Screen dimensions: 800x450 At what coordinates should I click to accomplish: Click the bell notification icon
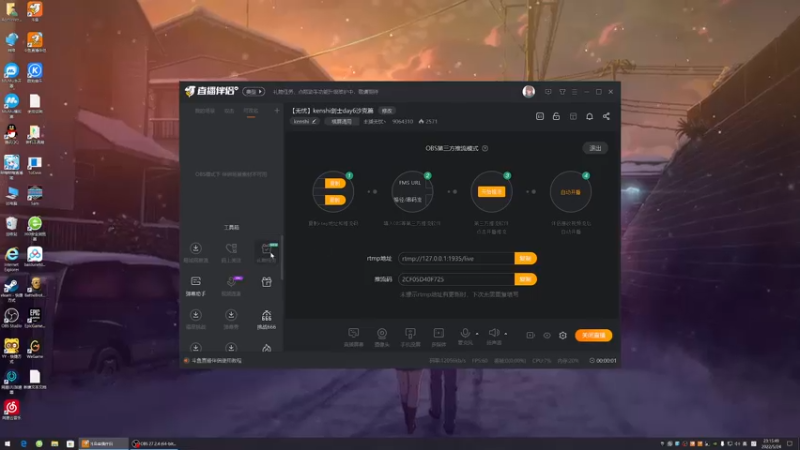point(589,116)
